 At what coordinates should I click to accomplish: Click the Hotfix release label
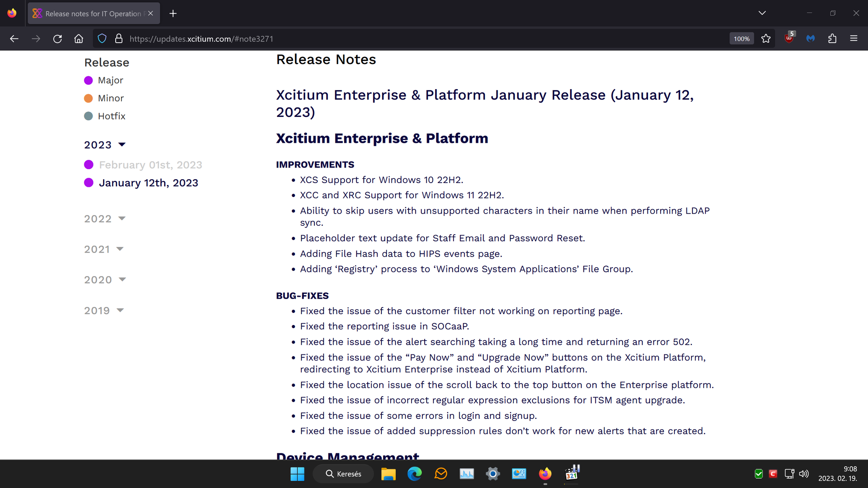[111, 116]
